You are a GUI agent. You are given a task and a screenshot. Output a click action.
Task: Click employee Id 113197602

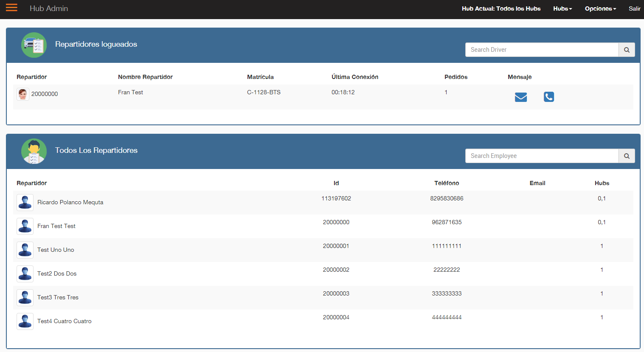(x=336, y=198)
